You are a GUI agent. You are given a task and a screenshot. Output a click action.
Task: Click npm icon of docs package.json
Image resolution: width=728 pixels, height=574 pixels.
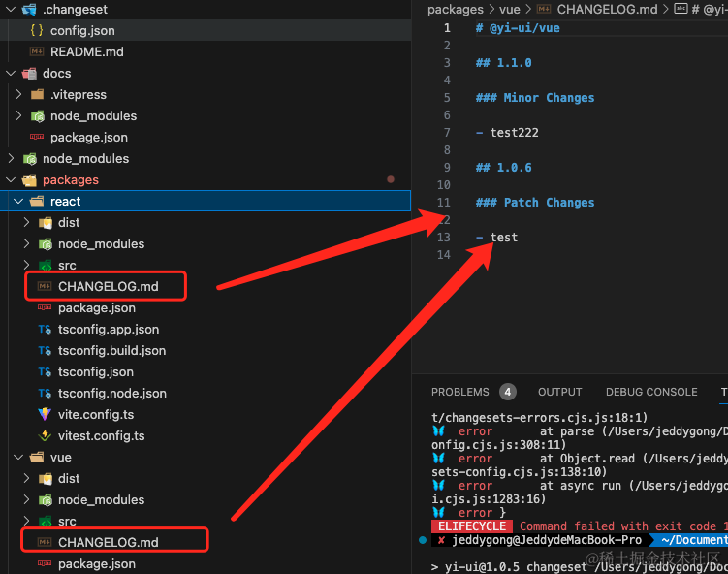(37, 137)
